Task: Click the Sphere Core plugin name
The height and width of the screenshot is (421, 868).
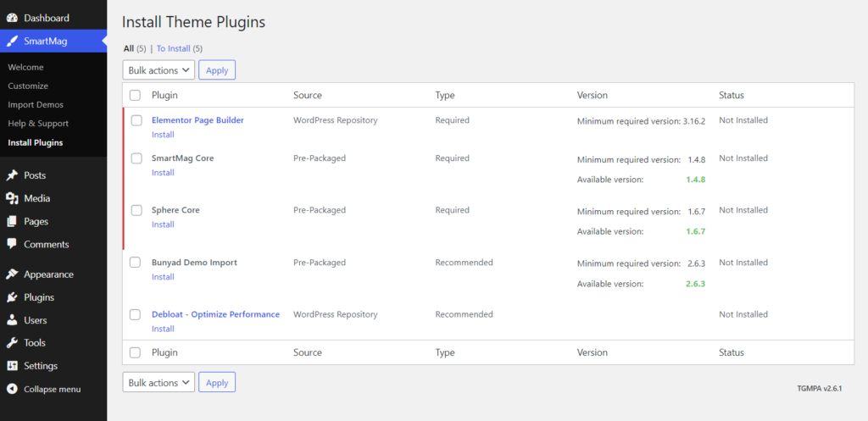Action: (175, 210)
